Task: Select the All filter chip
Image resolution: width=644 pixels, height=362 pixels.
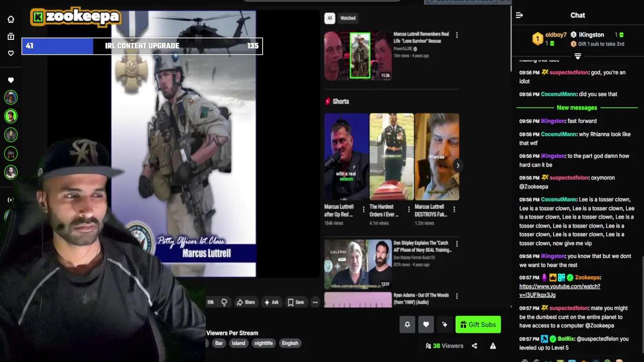Action: coord(330,18)
